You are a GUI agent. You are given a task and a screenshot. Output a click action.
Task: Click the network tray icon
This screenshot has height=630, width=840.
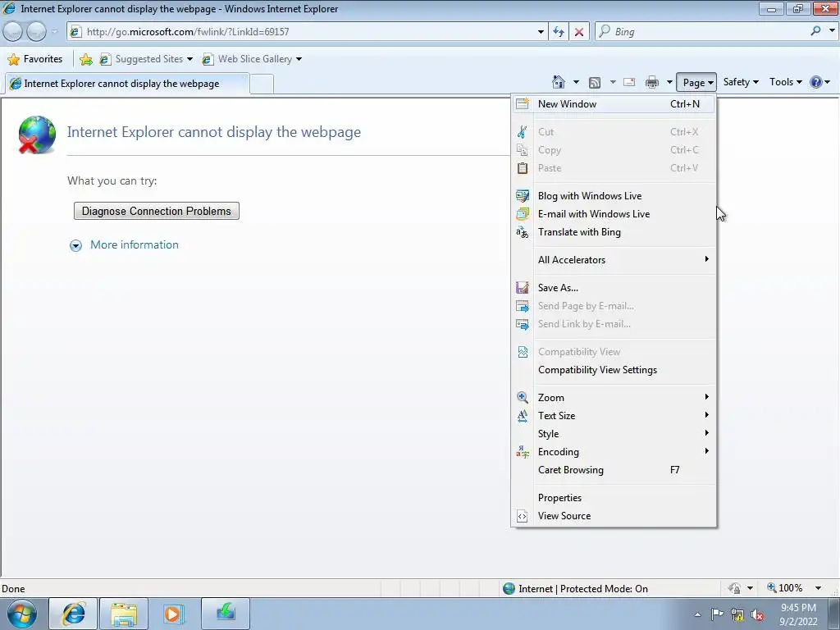pos(737,615)
